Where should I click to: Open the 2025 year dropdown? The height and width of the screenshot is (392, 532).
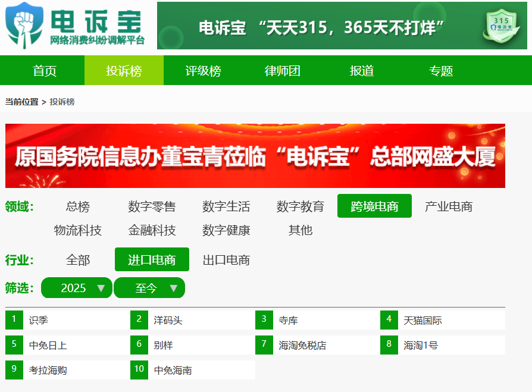click(x=77, y=288)
